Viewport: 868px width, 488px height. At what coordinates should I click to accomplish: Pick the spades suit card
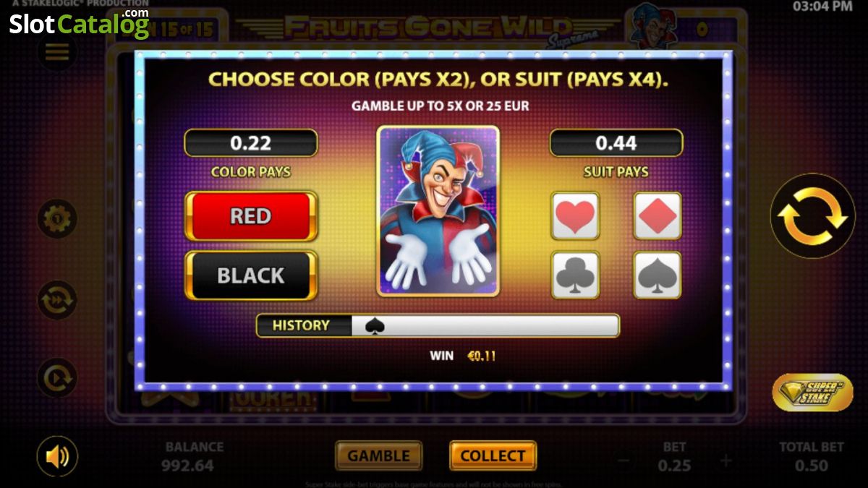point(658,275)
